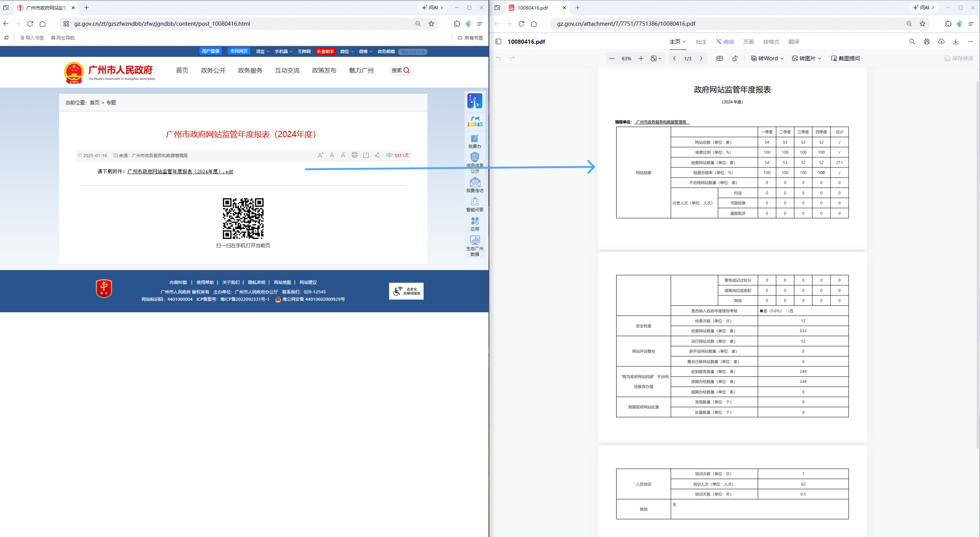Screen dimensions: 980x537
Task: Click the 用户登录 button
Action: pyautogui.click(x=211, y=52)
